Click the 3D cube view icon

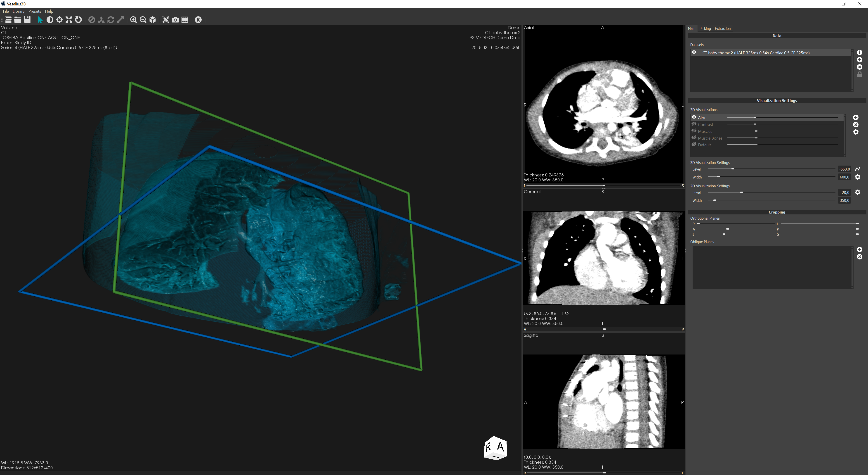click(153, 20)
